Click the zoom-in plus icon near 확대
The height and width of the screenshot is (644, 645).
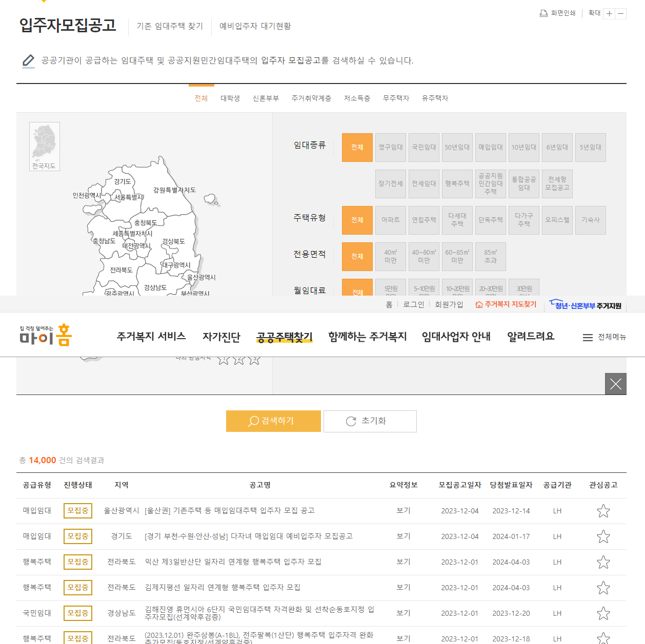(609, 14)
